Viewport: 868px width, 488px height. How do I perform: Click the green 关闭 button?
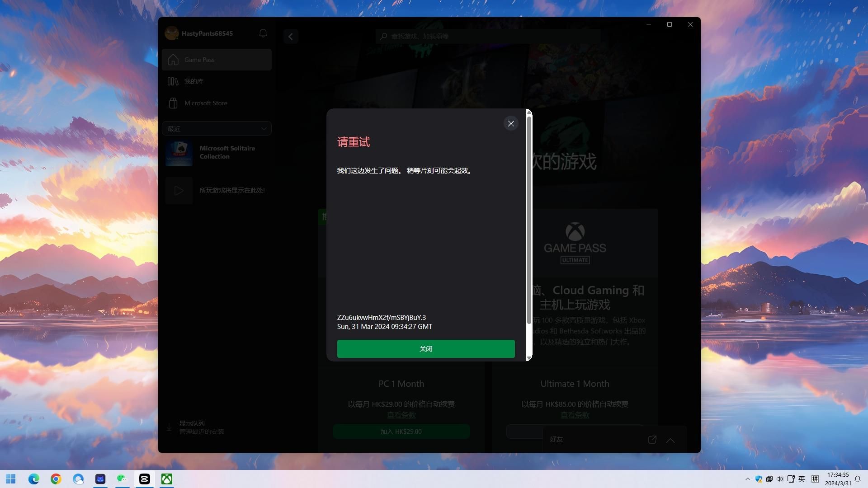tap(426, 349)
